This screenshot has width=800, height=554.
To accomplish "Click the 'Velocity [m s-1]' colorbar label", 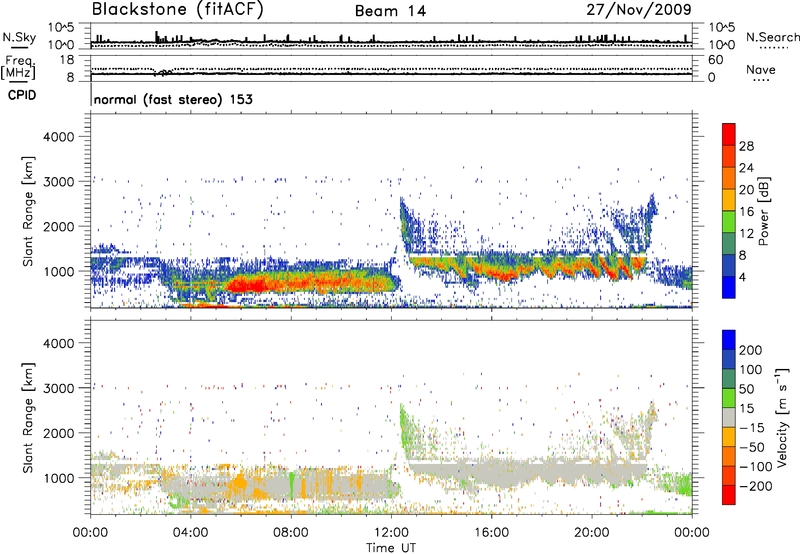I will 783,417.
